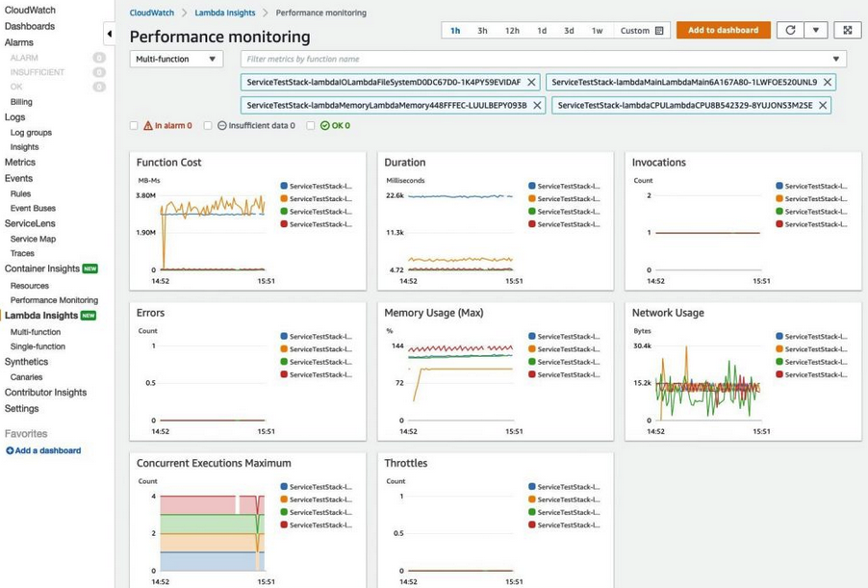Viewport: 868px width, 588px height.
Task: Click the red legend swatch in Memory Usage
Action: tap(532, 374)
